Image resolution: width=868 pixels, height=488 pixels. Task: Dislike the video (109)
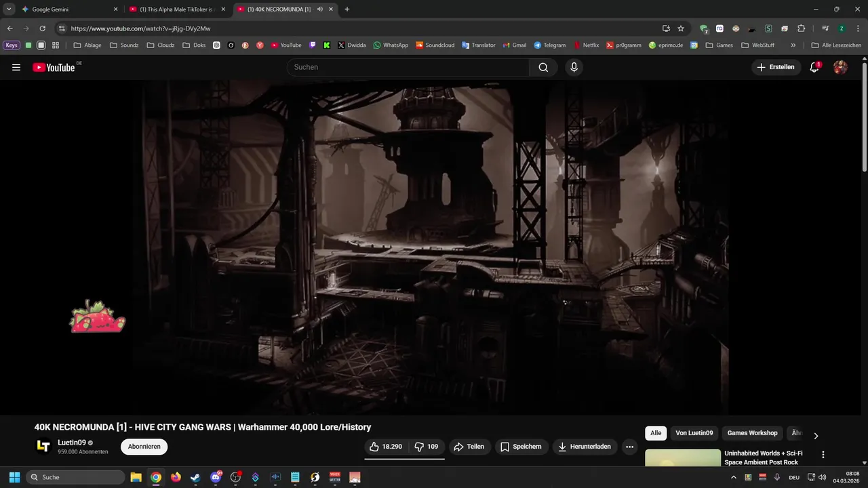(427, 447)
